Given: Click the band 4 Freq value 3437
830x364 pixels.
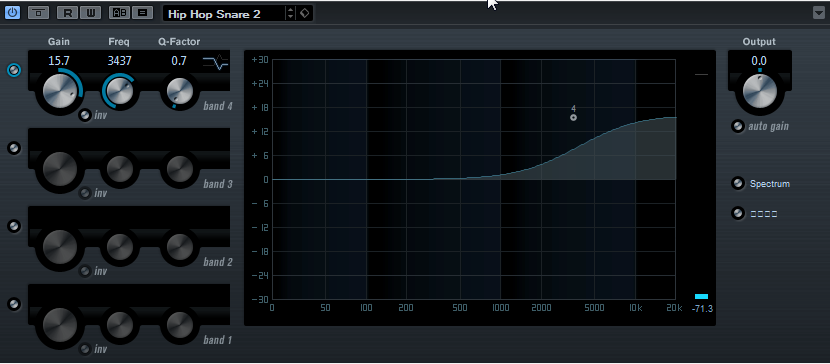Looking at the screenshot, I should pos(120,61).
